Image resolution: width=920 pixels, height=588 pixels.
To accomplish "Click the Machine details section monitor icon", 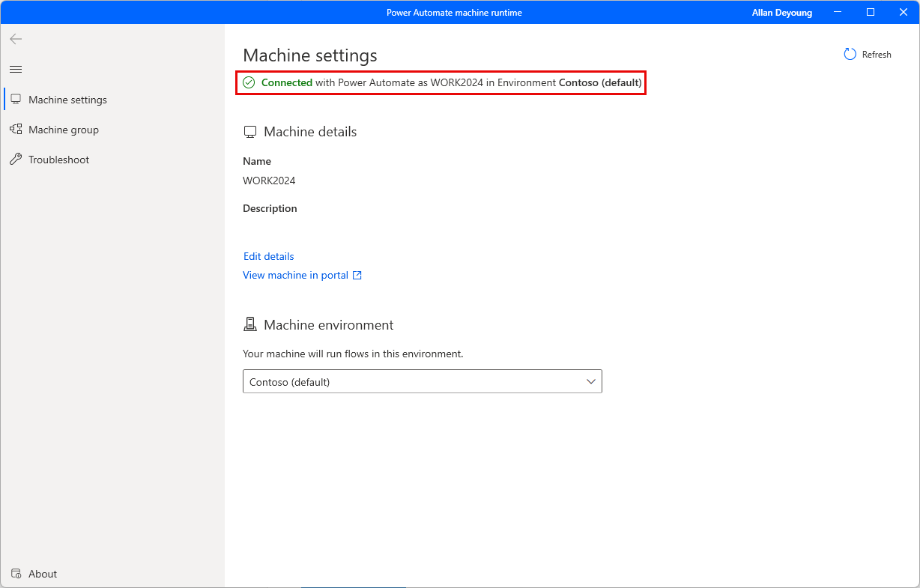I will pyautogui.click(x=249, y=131).
